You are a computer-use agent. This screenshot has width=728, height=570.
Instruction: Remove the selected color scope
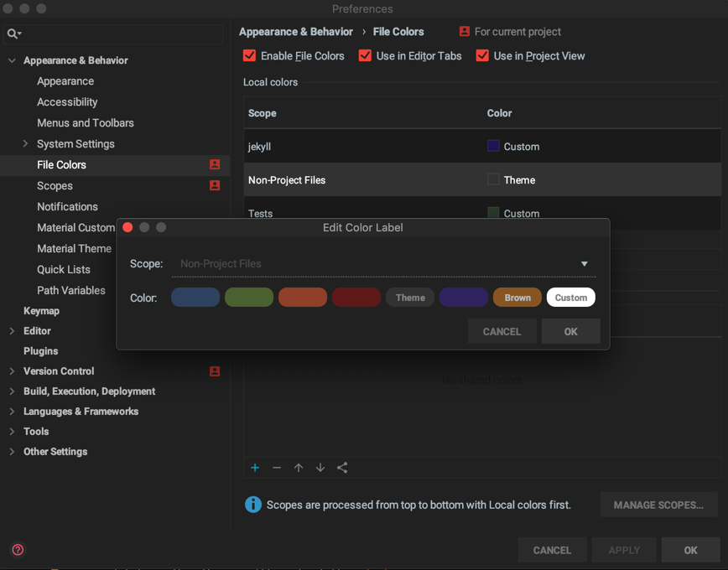pyautogui.click(x=277, y=468)
